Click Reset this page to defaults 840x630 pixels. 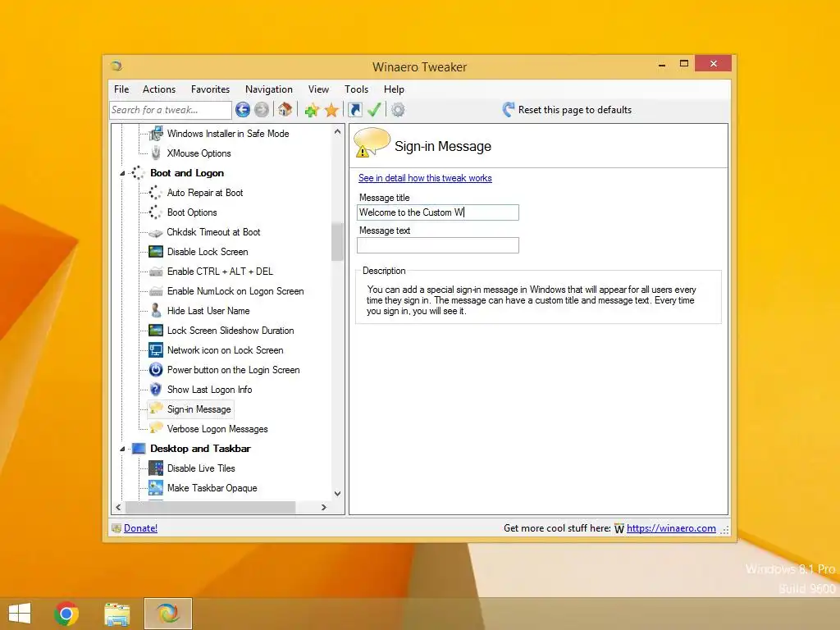click(568, 110)
